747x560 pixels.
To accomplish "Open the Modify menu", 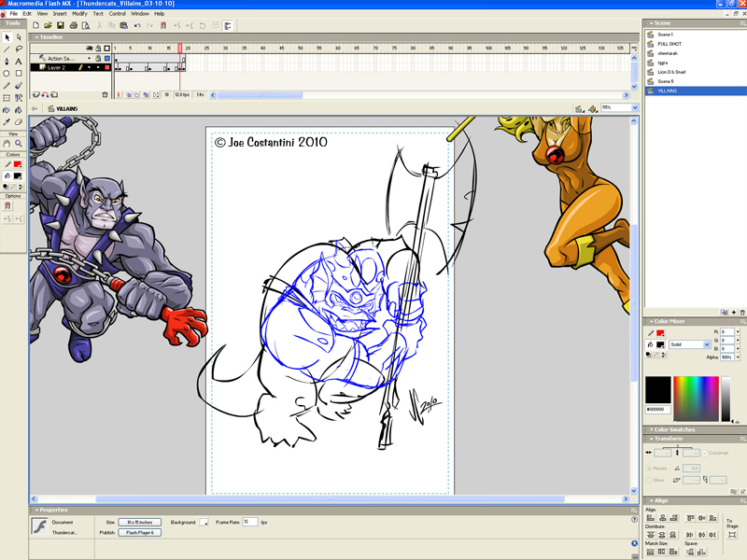I will (x=79, y=14).
